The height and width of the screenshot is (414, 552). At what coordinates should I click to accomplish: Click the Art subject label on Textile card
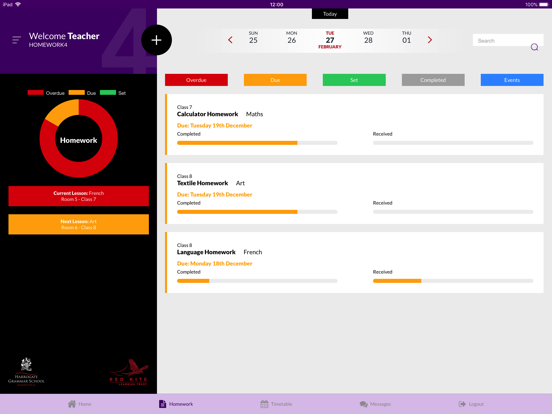[240, 183]
